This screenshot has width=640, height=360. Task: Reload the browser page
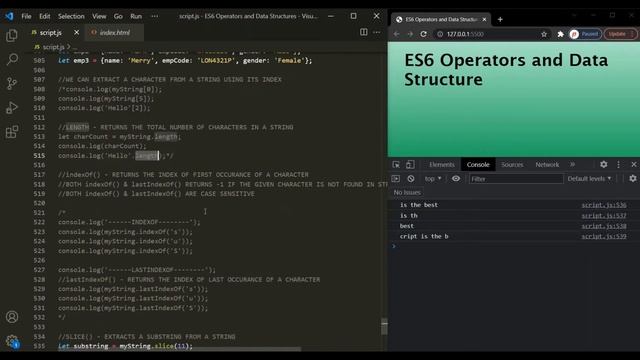point(424,34)
